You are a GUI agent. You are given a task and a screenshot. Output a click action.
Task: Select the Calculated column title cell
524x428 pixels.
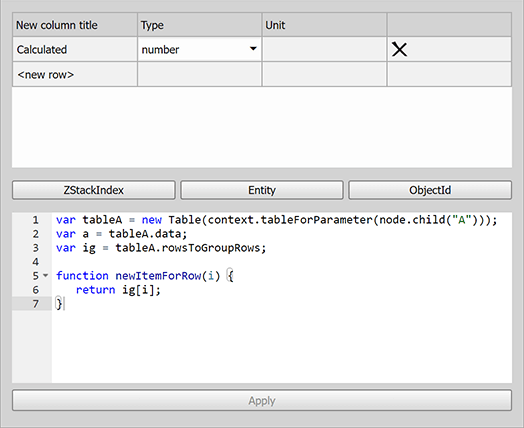pos(75,49)
